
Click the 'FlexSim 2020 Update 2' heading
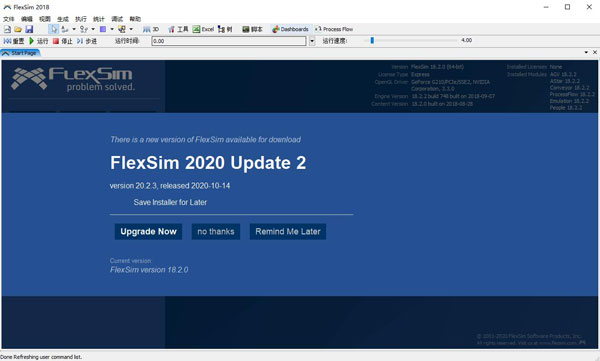click(208, 163)
